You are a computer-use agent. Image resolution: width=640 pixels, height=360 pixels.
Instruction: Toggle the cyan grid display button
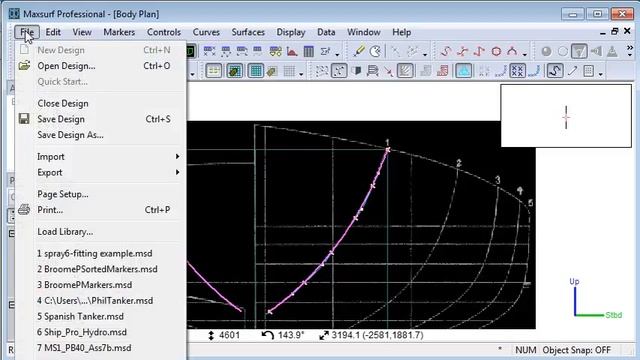pos(256,71)
